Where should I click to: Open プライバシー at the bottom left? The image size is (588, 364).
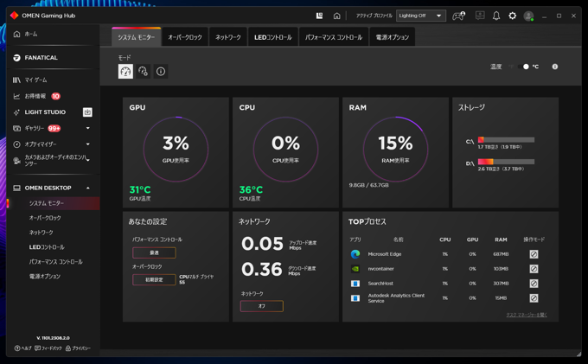point(78,348)
